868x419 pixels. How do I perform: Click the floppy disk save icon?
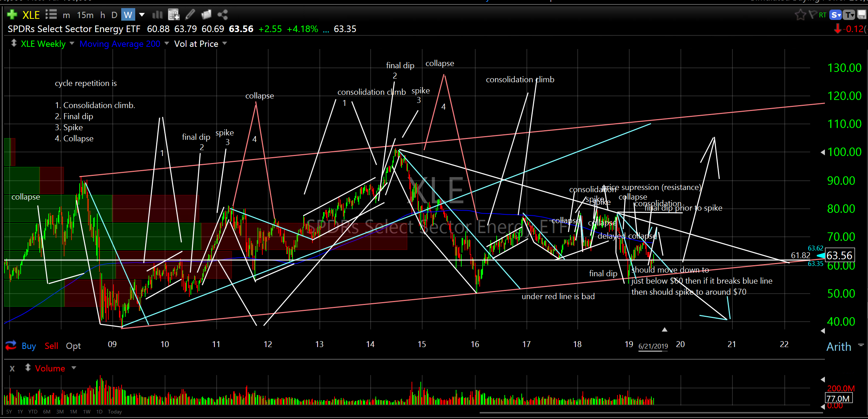(862, 15)
